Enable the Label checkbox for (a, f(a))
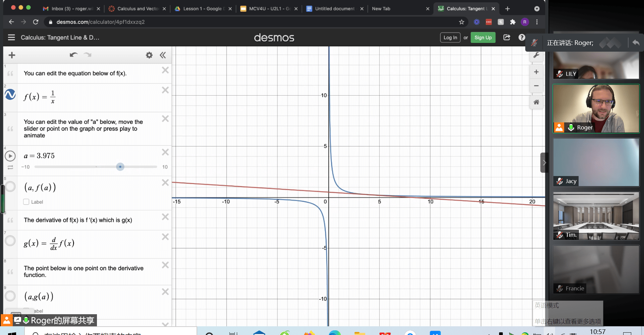Viewport: 644px width, 335px height. [26, 202]
